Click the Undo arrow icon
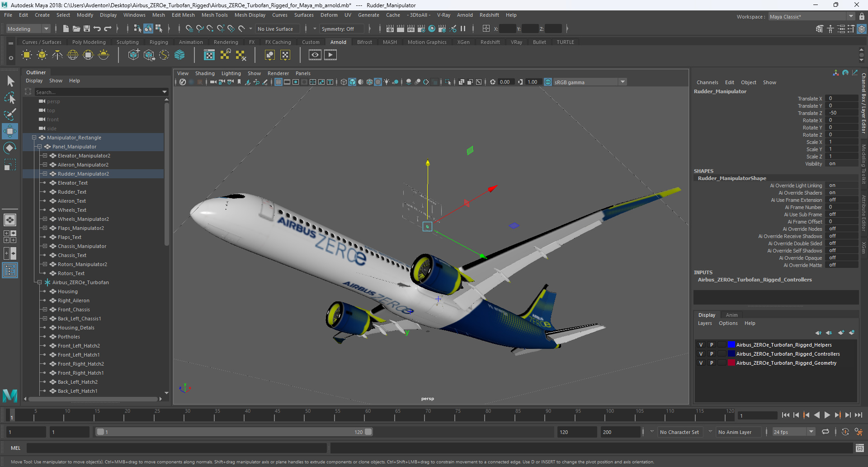 [97, 29]
